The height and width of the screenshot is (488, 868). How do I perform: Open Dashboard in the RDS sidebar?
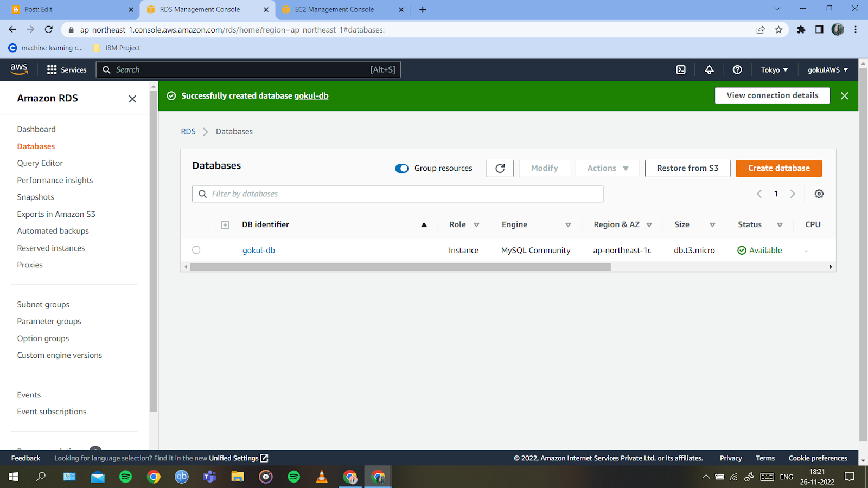(36, 129)
